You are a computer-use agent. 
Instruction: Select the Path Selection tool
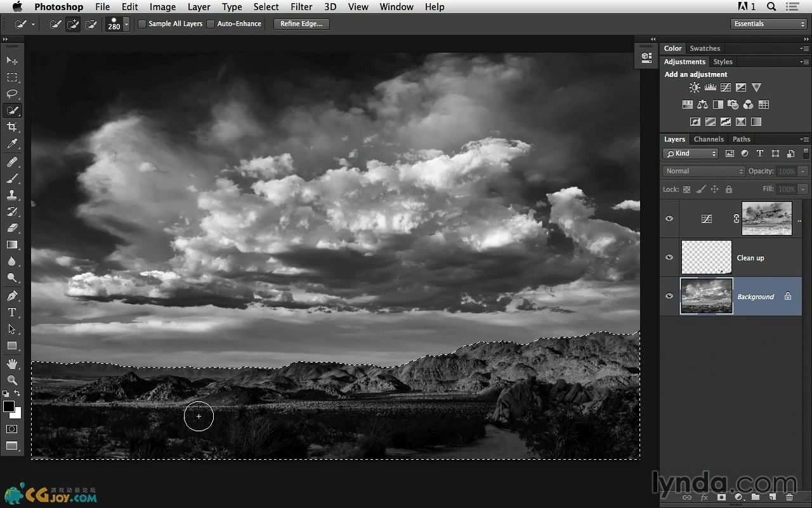pos(12,329)
